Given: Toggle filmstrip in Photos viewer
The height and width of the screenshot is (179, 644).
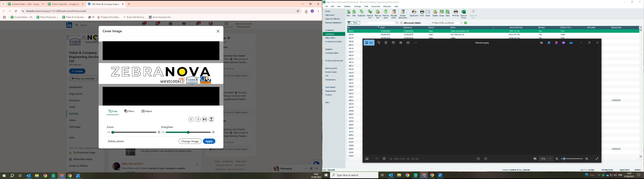Looking at the screenshot, I should point(367,159).
